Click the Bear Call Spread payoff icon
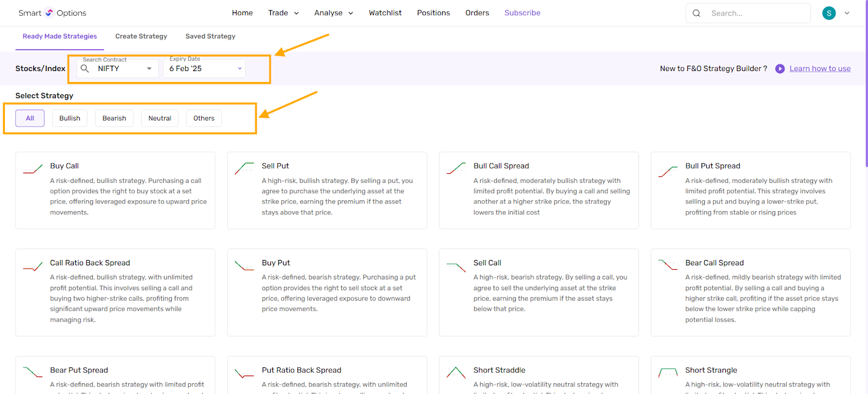The image size is (868, 394). [668, 265]
